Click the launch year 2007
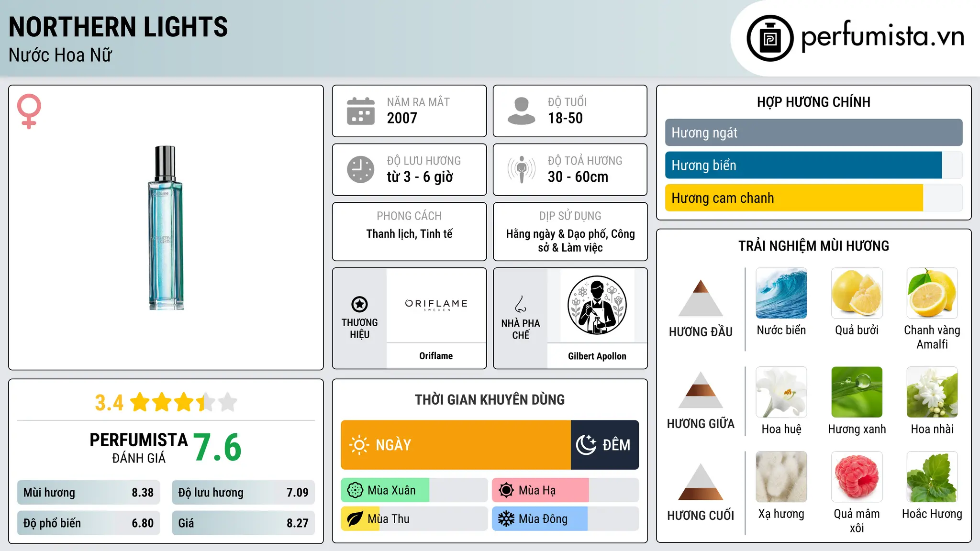The width and height of the screenshot is (980, 551). [x=402, y=118]
